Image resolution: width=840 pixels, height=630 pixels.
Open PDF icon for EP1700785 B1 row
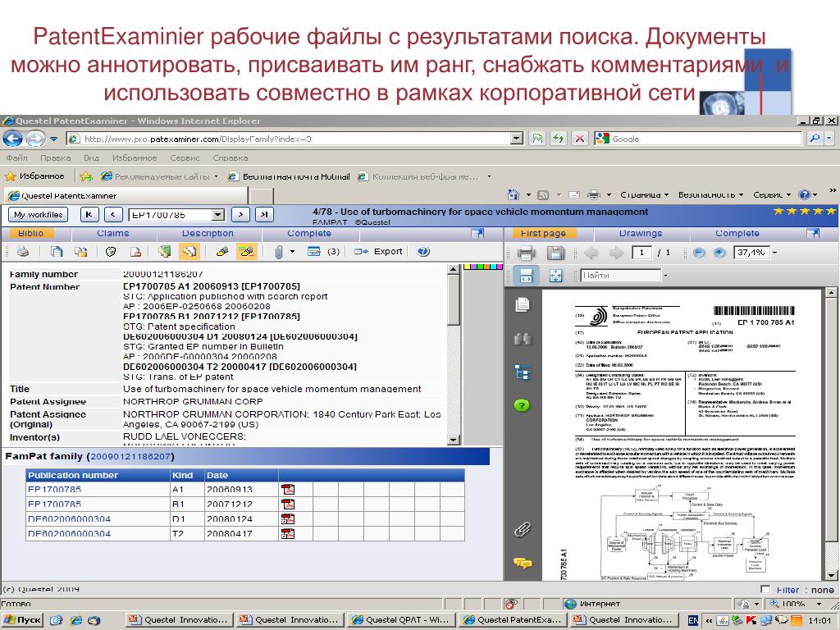coord(288,504)
